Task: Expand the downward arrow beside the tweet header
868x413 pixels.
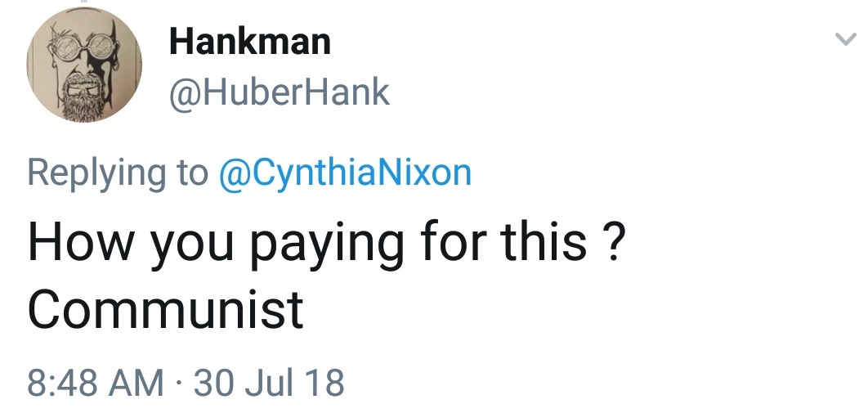Action: pyautogui.click(x=843, y=39)
